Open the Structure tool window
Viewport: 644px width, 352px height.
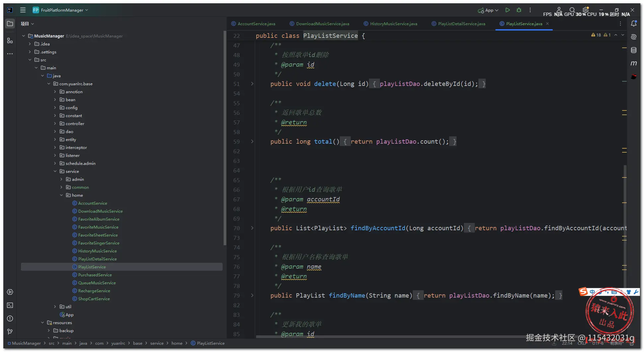point(10,40)
